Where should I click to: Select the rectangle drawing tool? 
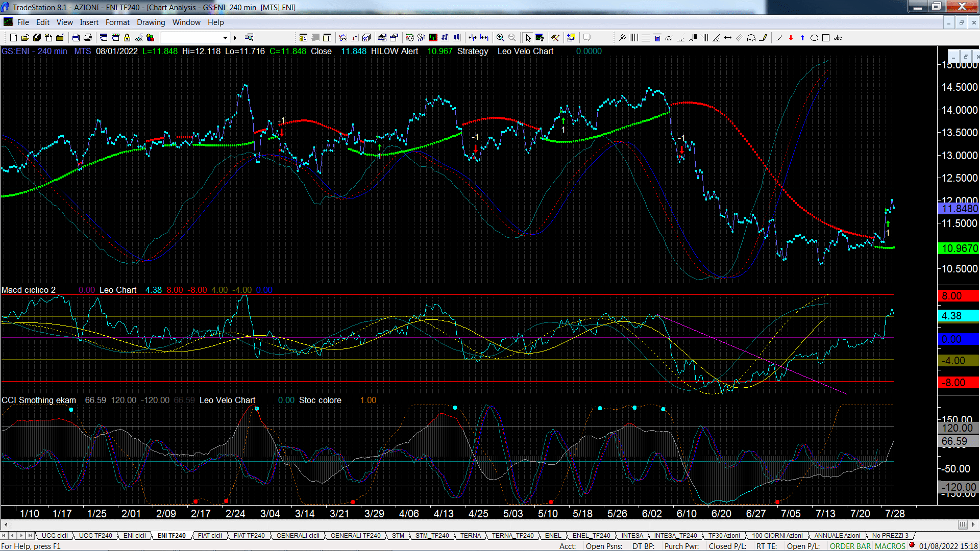click(826, 38)
